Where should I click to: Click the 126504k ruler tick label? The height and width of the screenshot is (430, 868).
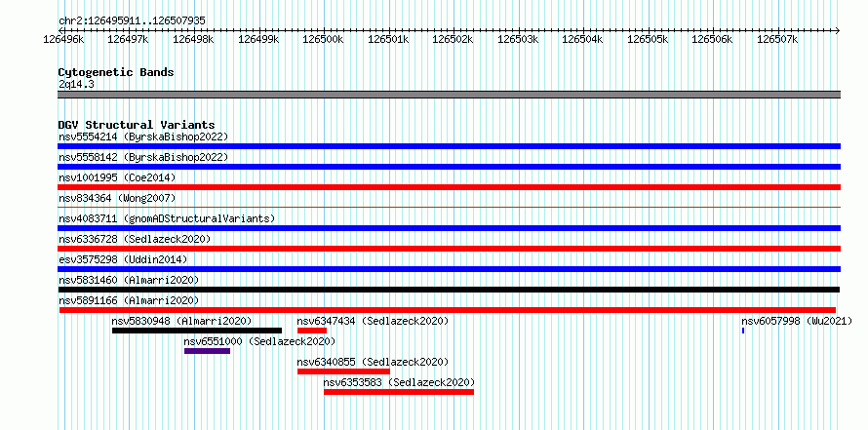(x=583, y=39)
